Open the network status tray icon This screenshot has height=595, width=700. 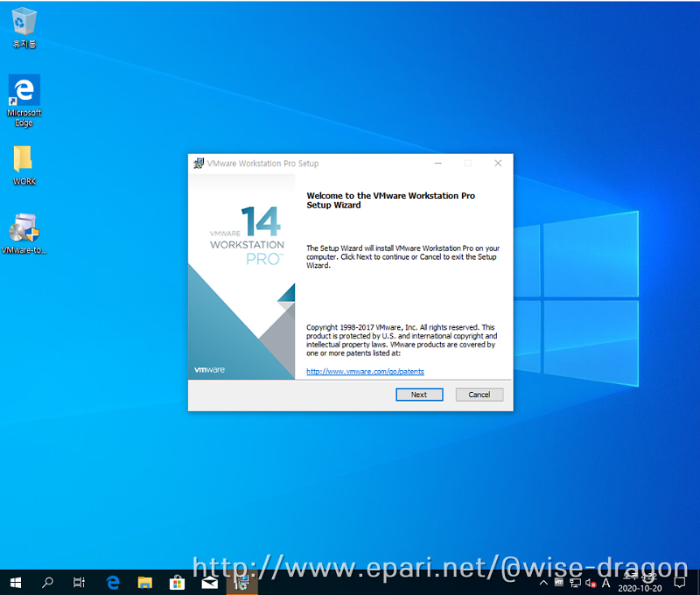click(x=575, y=583)
